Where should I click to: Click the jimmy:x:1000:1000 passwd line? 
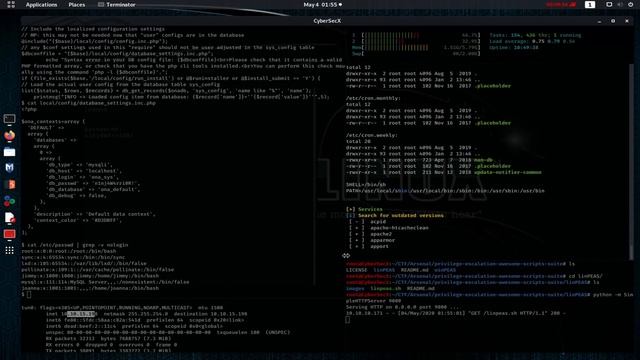(90, 276)
